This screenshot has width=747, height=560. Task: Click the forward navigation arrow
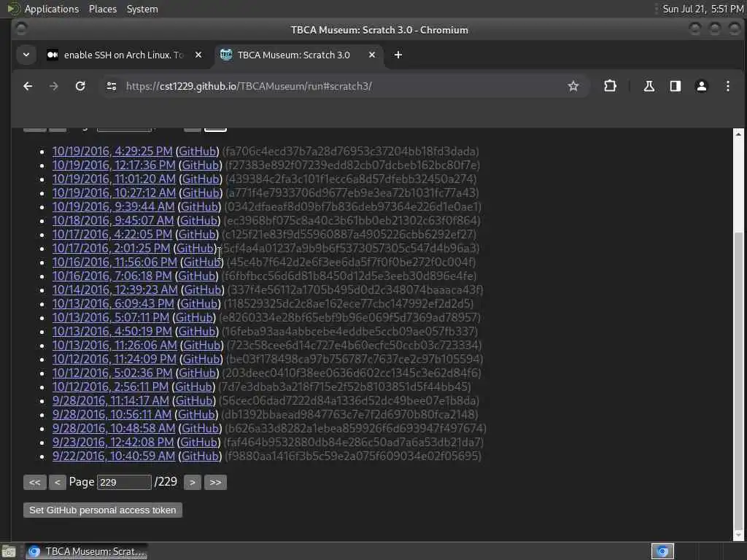click(54, 86)
